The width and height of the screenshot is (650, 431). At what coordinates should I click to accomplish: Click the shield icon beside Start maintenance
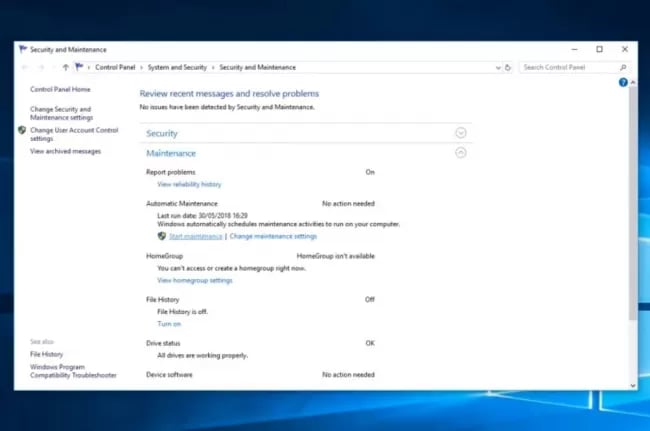[x=162, y=236]
